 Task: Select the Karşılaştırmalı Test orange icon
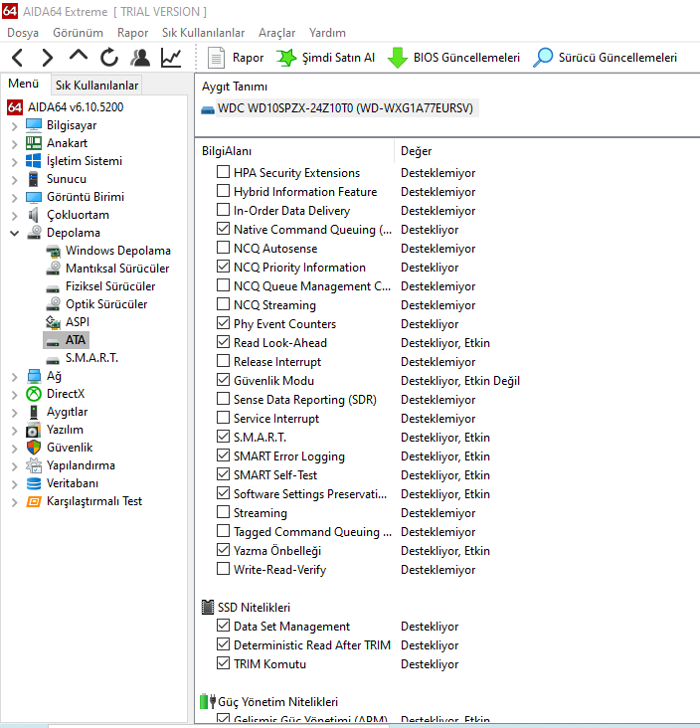coord(34,501)
